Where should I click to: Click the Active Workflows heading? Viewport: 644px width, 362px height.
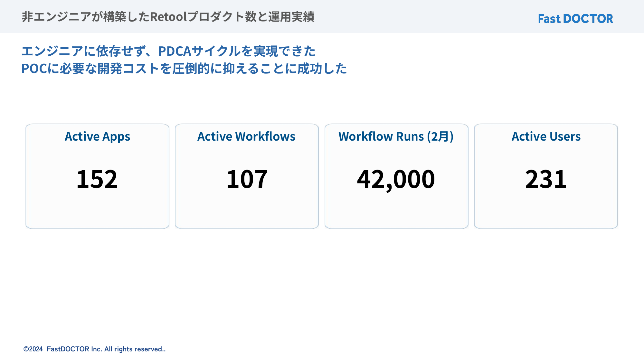[x=246, y=136]
